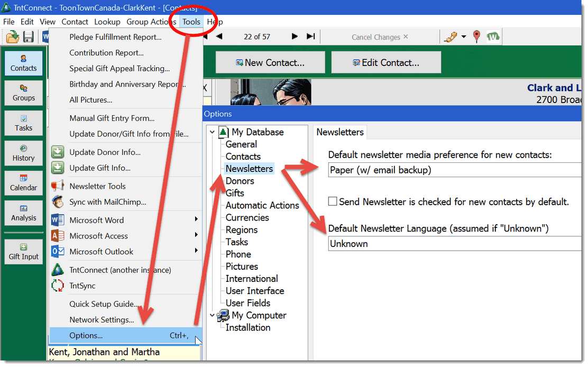
Task: Click the TntConnect another instance icon
Action: point(58,270)
